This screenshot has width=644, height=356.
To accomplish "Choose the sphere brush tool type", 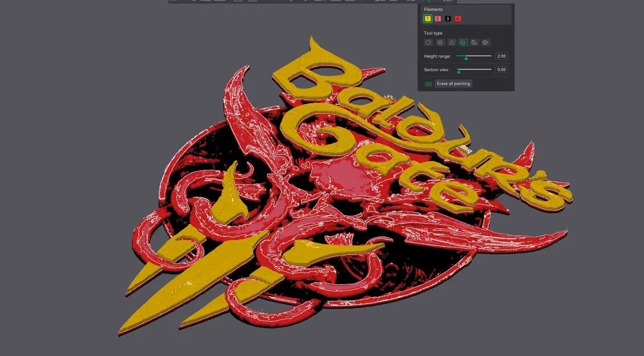I will (440, 42).
